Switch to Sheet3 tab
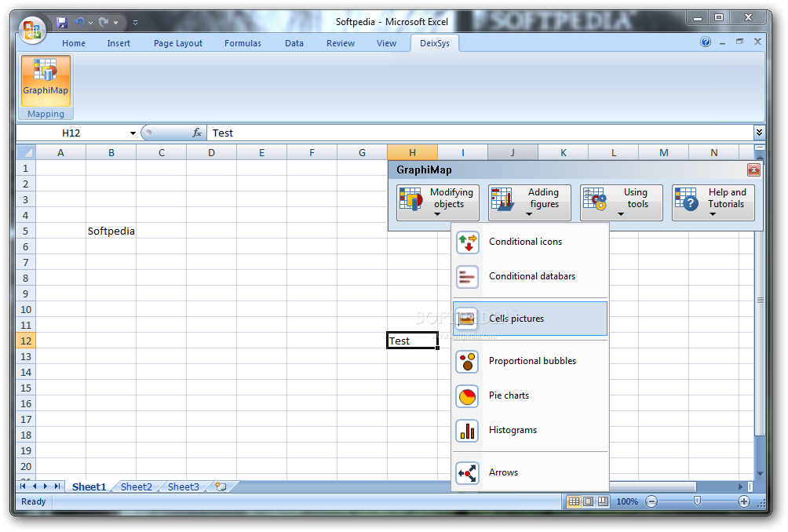This screenshot has height=532, width=788. click(184, 486)
